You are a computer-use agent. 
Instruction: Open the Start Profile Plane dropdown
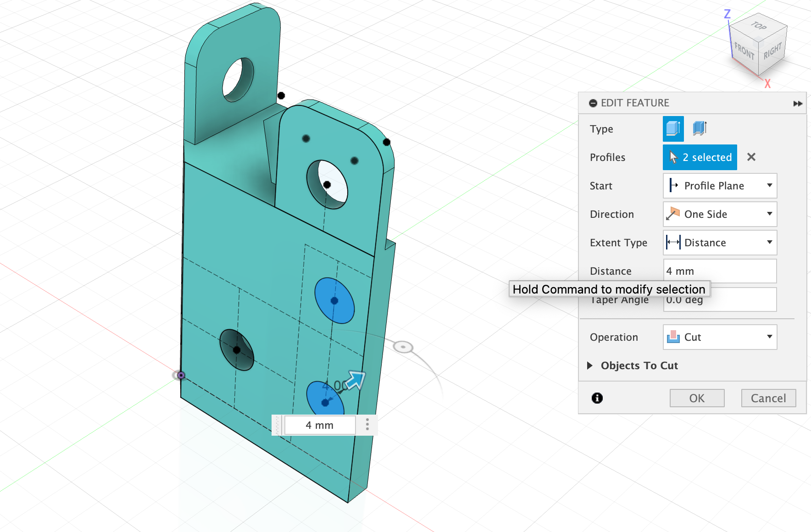[x=720, y=186]
